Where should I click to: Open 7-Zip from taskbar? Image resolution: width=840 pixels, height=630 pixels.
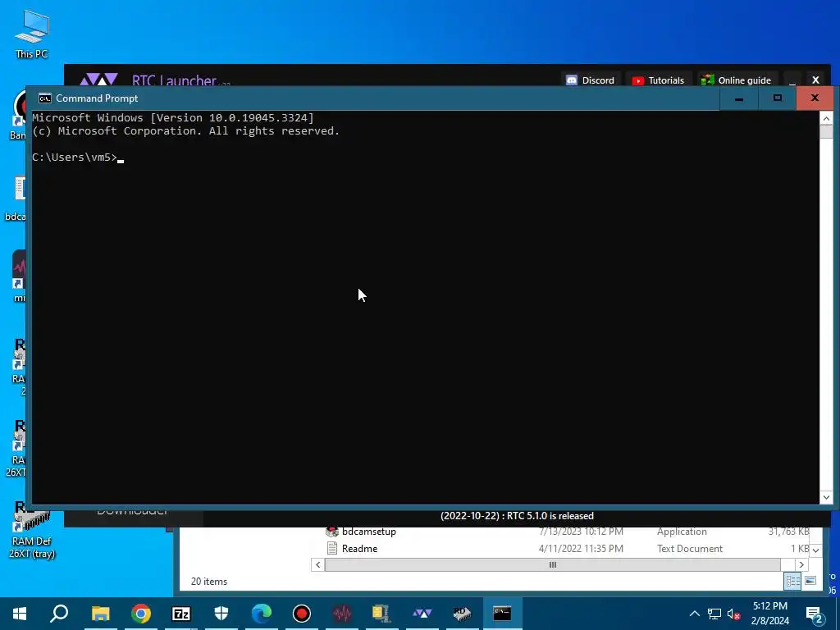click(x=181, y=614)
